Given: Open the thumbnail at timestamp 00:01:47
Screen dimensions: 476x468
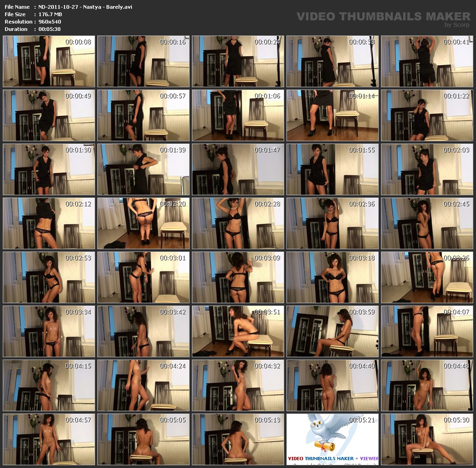Looking at the screenshot, I should pos(238,169).
